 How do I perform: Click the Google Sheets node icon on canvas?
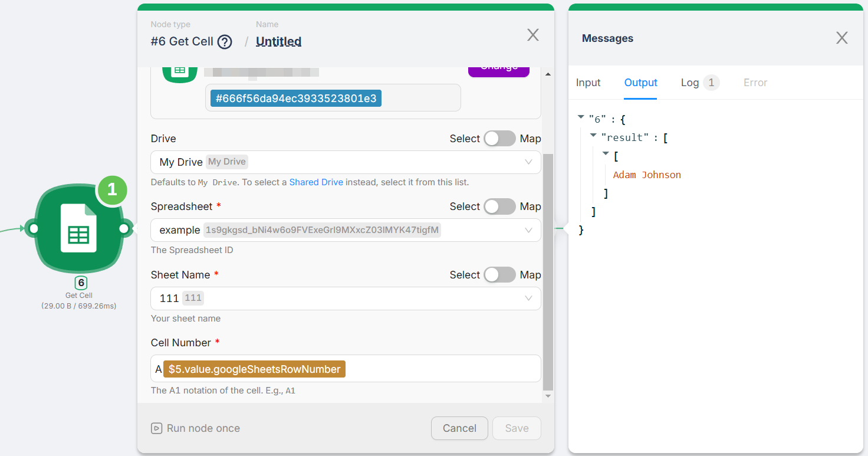tap(78, 229)
